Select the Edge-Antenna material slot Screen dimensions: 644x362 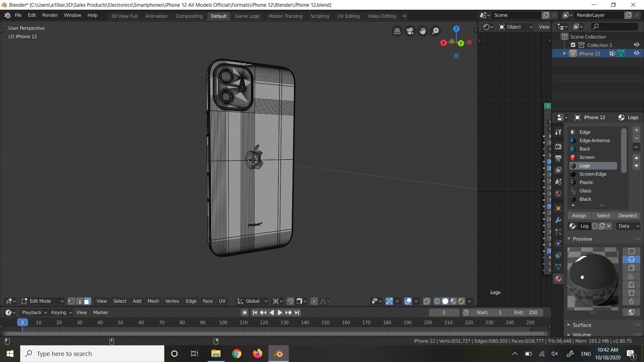point(593,140)
